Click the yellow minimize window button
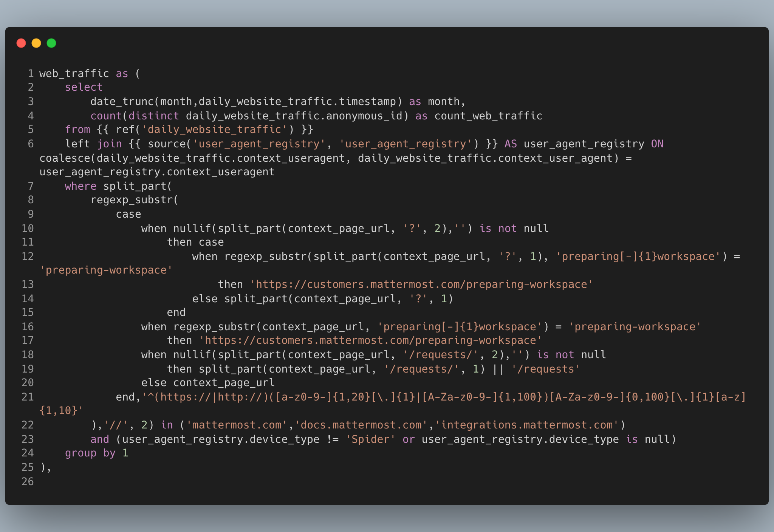This screenshot has width=774, height=532. 36,43
